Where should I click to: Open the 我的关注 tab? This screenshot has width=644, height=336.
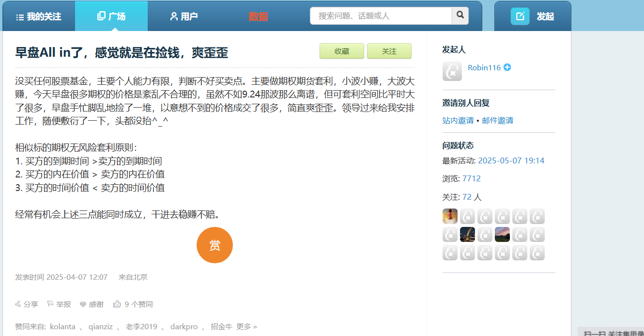pyautogui.click(x=39, y=16)
